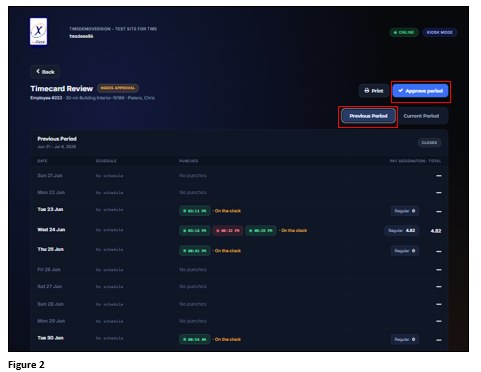Image resolution: width=481 pixels, height=372 pixels.
Task: Select the Sun 28 Jun date cell
Action: 51,304
